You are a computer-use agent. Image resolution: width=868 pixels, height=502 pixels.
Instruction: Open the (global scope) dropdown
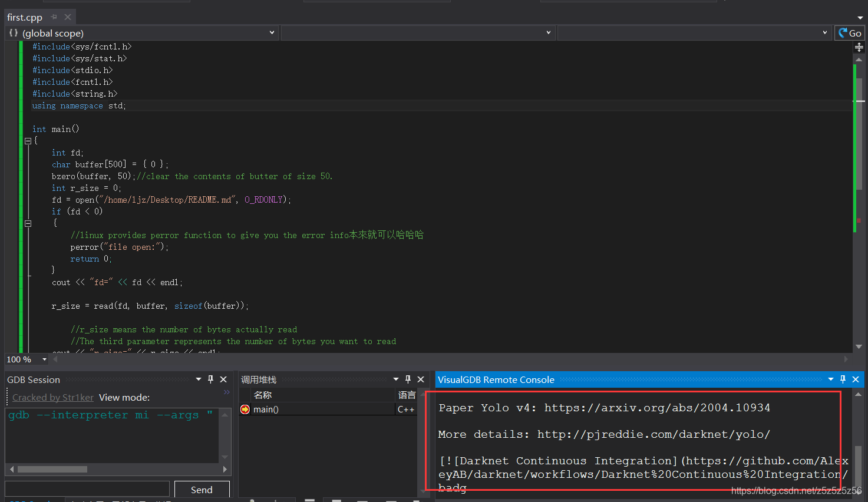coord(141,33)
